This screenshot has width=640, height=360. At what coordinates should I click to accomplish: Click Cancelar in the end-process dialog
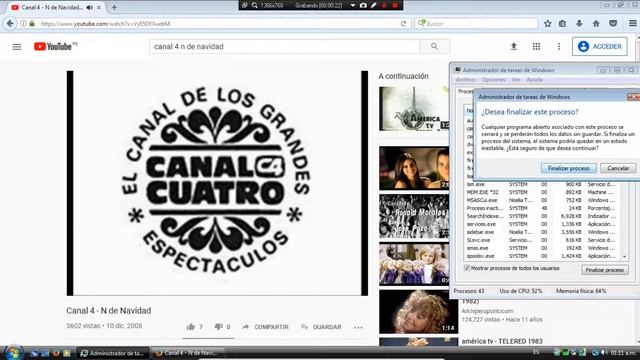[x=618, y=168]
